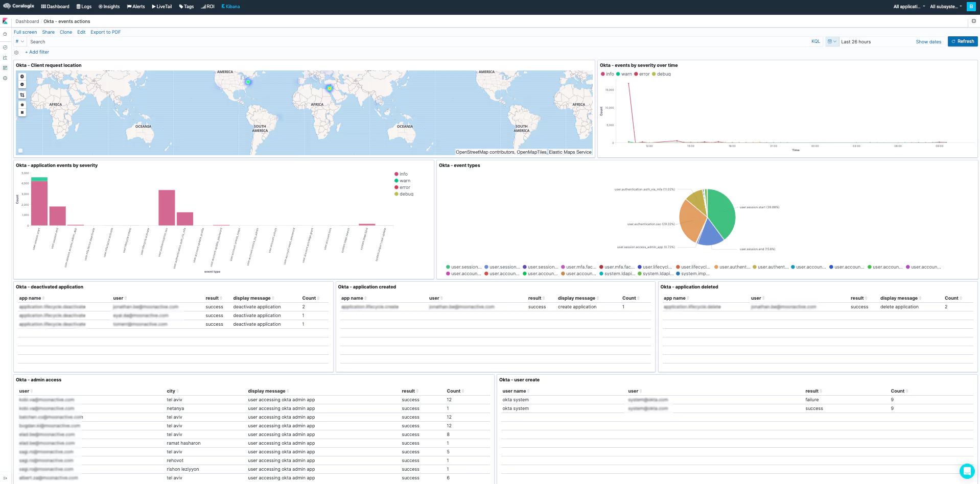The height and width of the screenshot is (484, 980).
Task: Open Discover compass icon in sidebar
Action: point(5,47)
